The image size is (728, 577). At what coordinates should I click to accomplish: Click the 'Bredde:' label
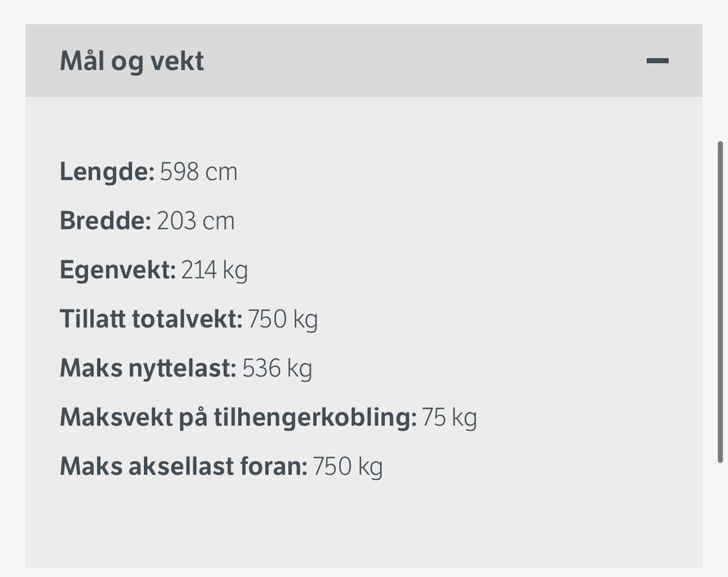point(105,221)
